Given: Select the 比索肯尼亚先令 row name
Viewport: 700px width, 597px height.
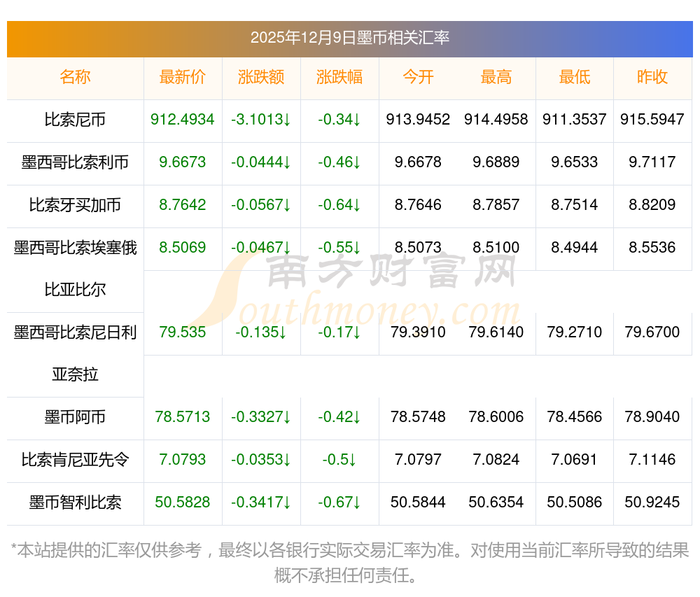Looking at the screenshot, I should coord(75,460).
